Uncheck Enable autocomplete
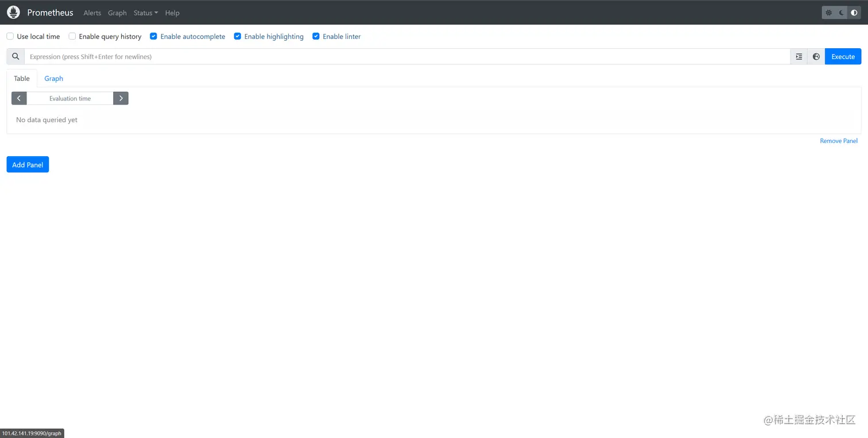The height and width of the screenshot is (438, 868). [x=153, y=36]
